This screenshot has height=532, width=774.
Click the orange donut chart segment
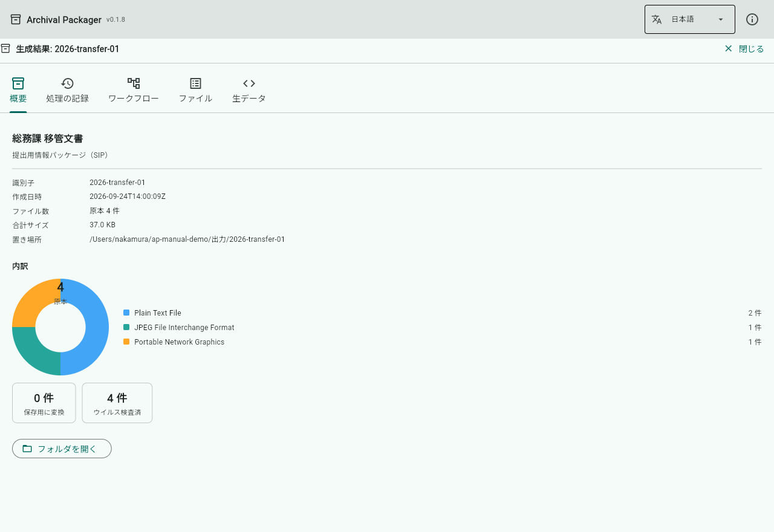[34, 301]
